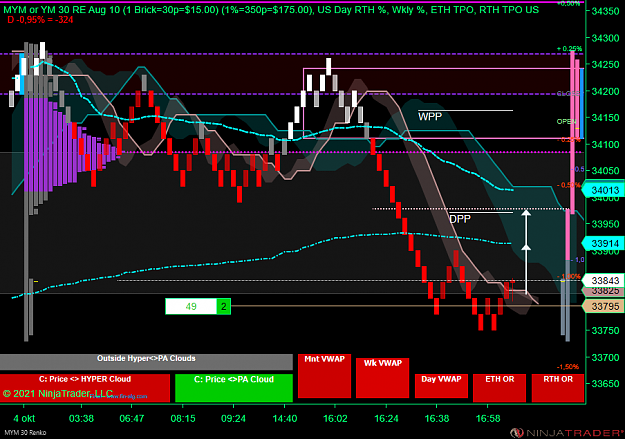Click the tan 33795 price marker
Viewport: 625px width, 439px height.
[x=603, y=306]
